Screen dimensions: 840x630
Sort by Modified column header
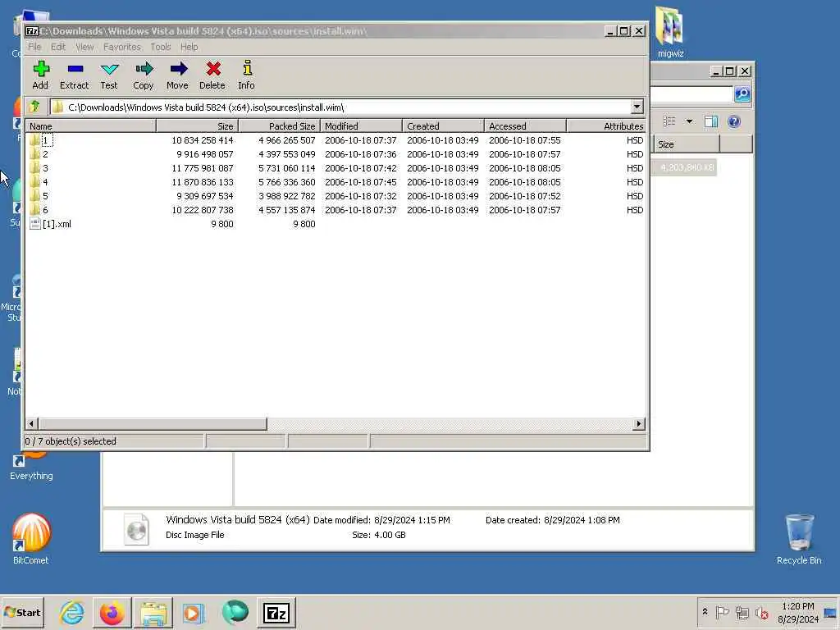(x=361, y=126)
